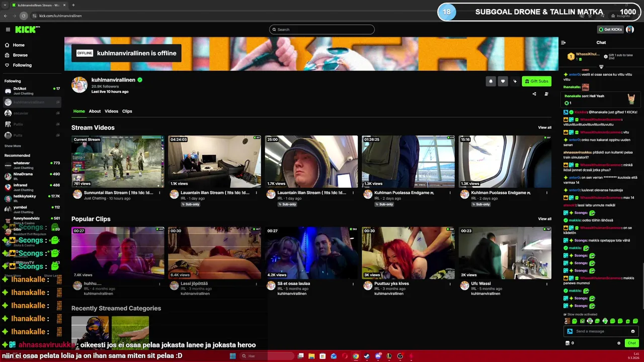The image size is (644, 362).
Task: Open a new browser tab
Action: tap(73, 5)
